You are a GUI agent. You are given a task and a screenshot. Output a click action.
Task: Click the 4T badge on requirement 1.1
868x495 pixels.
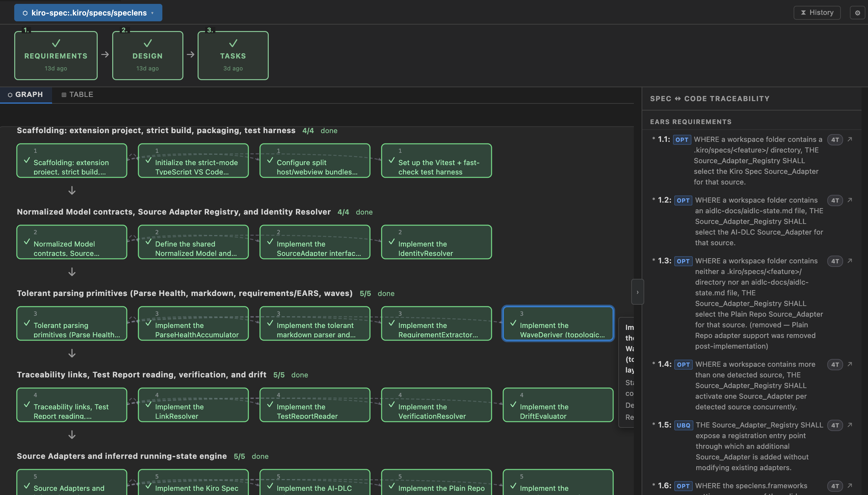[835, 140]
